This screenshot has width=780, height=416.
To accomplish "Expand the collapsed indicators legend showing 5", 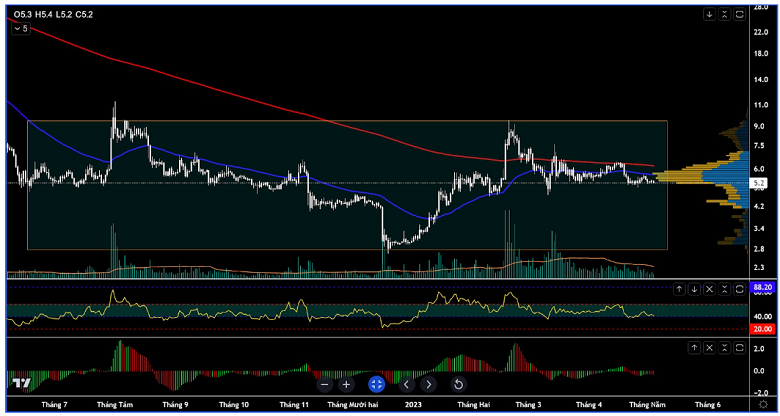I will tap(19, 30).
